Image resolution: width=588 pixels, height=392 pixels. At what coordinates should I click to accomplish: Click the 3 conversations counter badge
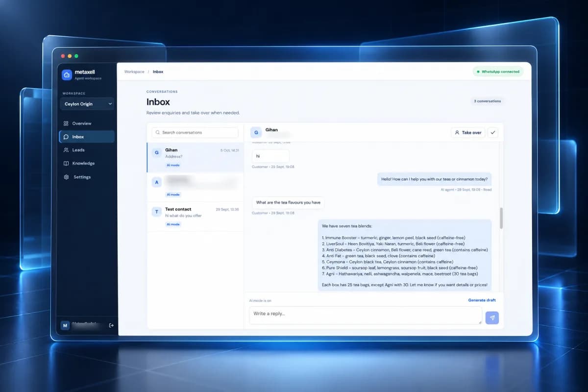point(487,101)
